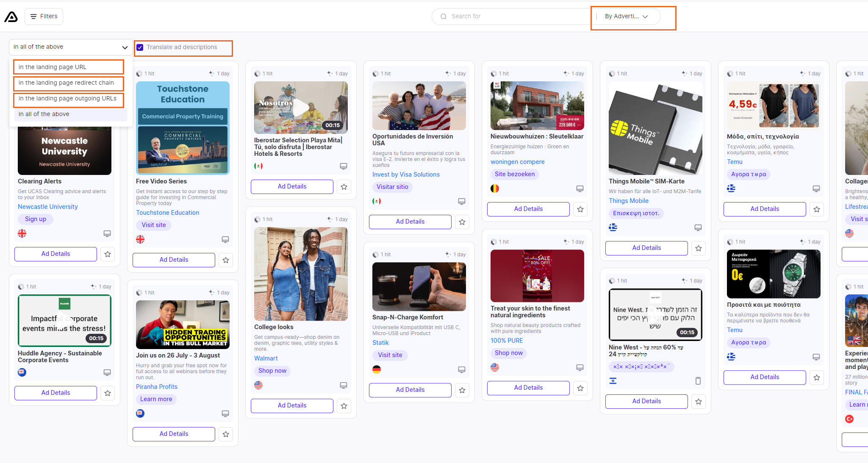Click the Huddle Agency video thumbnail
This screenshot has height=463, width=868.
tap(64, 321)
